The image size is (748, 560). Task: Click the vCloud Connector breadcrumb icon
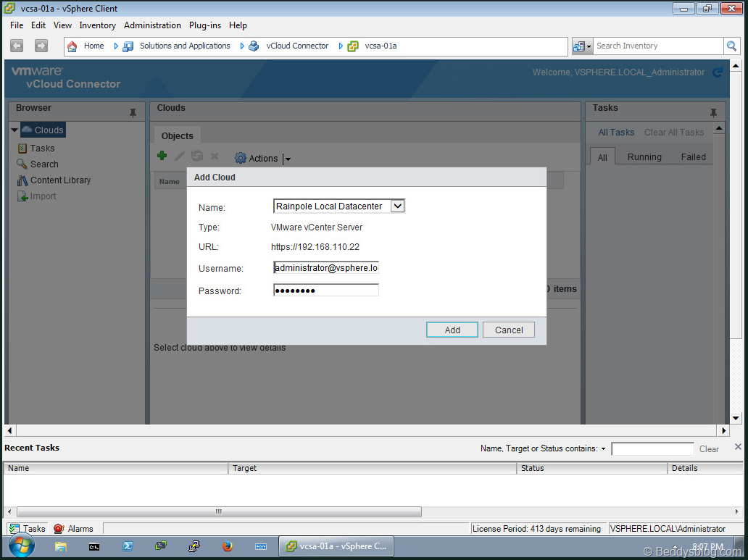click(254, 46)
